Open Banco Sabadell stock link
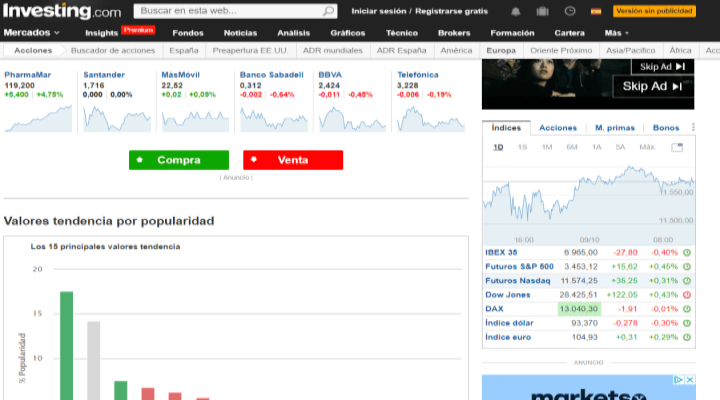The height and width of the screenshot is (400, 720). [271, 75]
